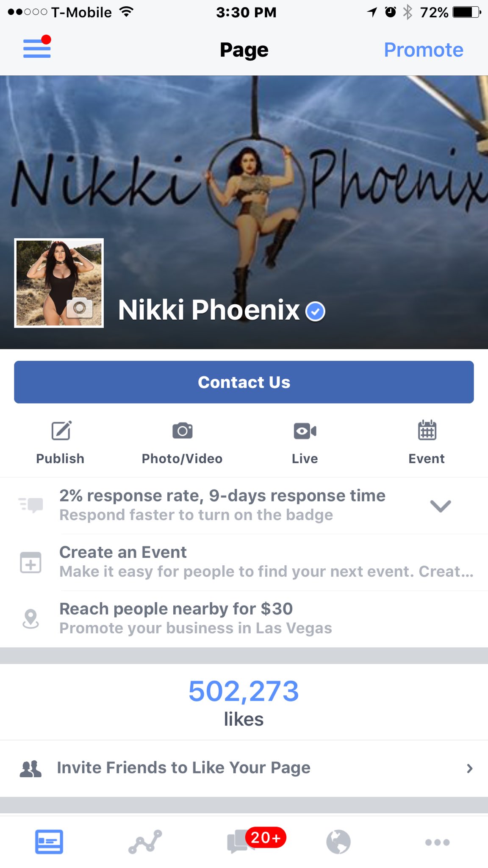This screenshot has width=488, height=868.
Task: Tap the camera icon on profile picture
Action: (80, 308)
